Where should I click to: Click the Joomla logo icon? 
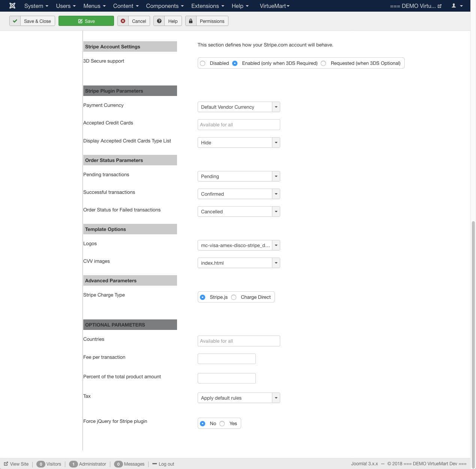click(12, 6)
